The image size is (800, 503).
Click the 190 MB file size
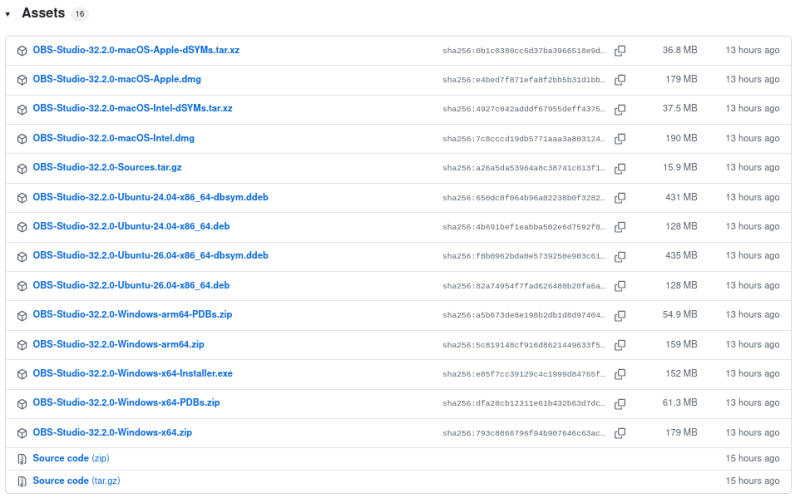pos(681,138)
